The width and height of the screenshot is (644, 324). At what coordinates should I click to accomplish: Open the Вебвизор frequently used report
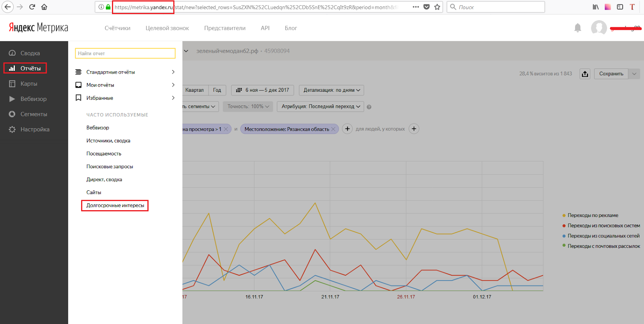pos(98,128)
